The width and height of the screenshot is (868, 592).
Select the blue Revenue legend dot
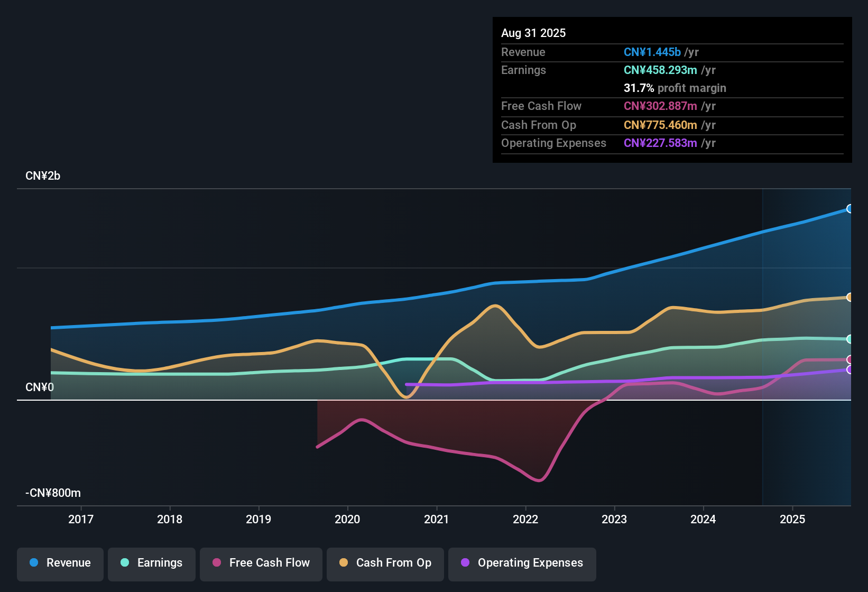[33, 563]
